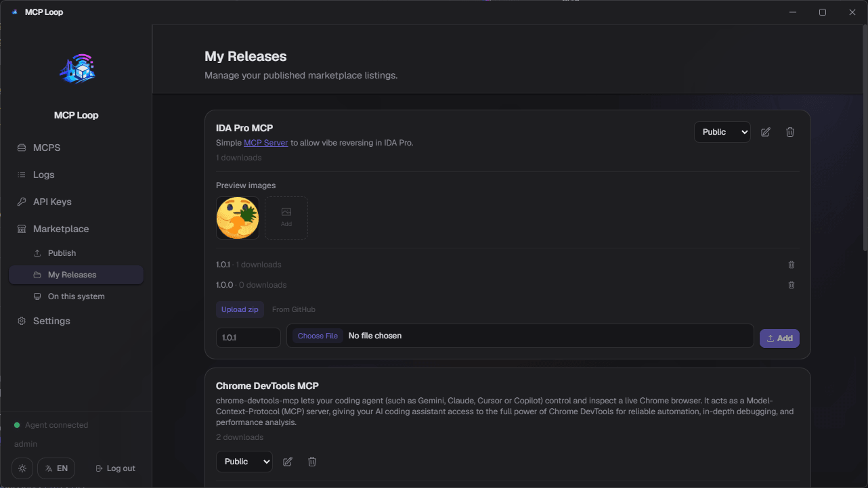
Task: Follow the MCP Server link
Action: pos(266,143)
